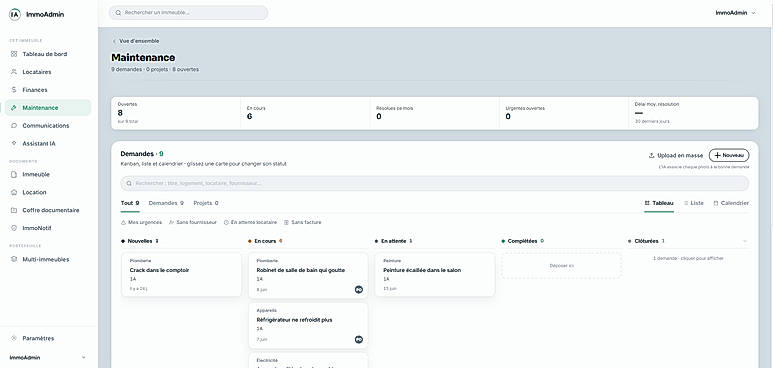Viewport: 773px width, 368px height.
Task: Click the magnifier icon in top search bar
Action: tap(118, 13)
